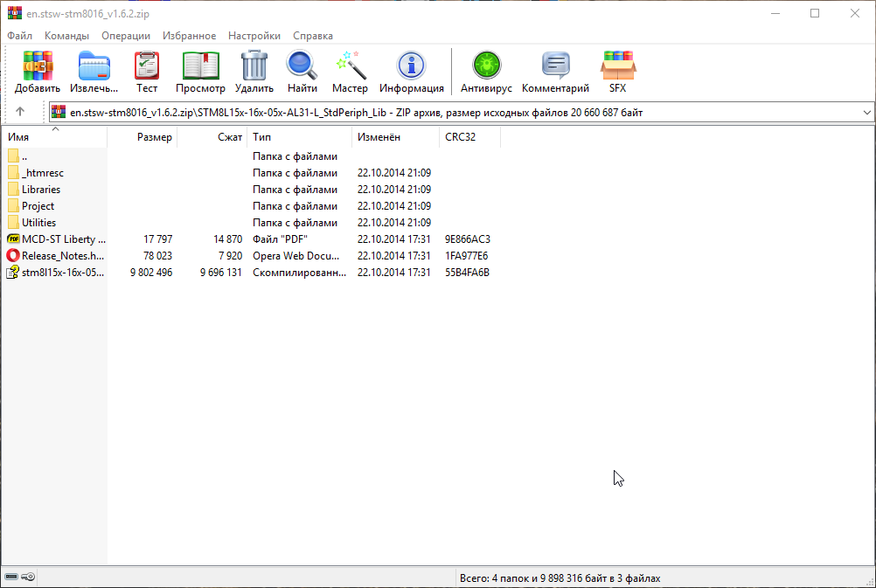
Task: Click type Opera Web Docu...
Action: [295, 256]
